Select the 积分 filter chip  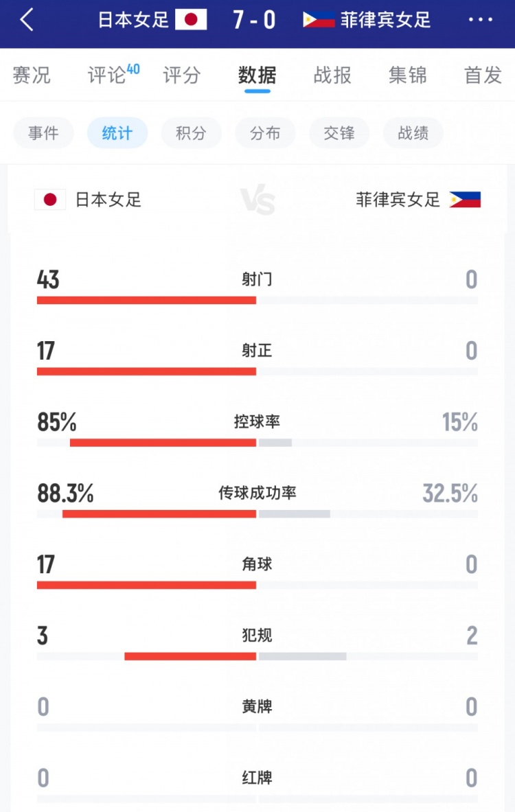pyautogui.click(x=191, y=133)
